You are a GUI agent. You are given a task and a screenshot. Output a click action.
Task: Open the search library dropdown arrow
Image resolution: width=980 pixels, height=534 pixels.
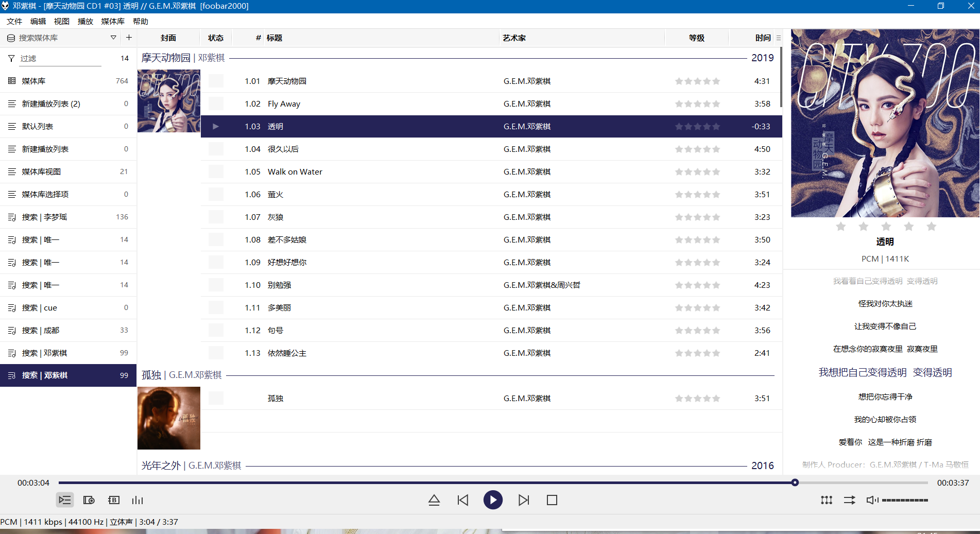tap(113, 38)
